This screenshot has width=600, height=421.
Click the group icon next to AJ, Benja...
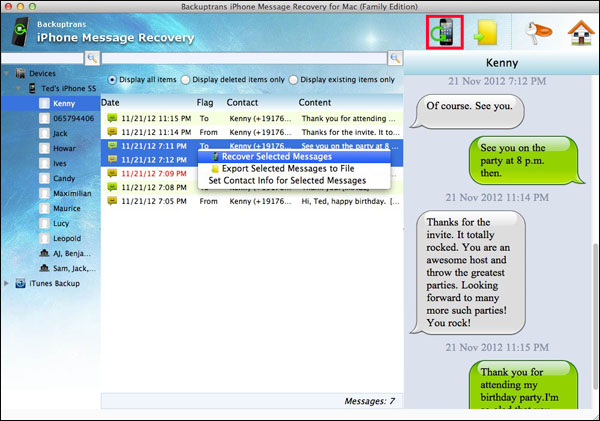pyautogui.click(x=44, y=253)
